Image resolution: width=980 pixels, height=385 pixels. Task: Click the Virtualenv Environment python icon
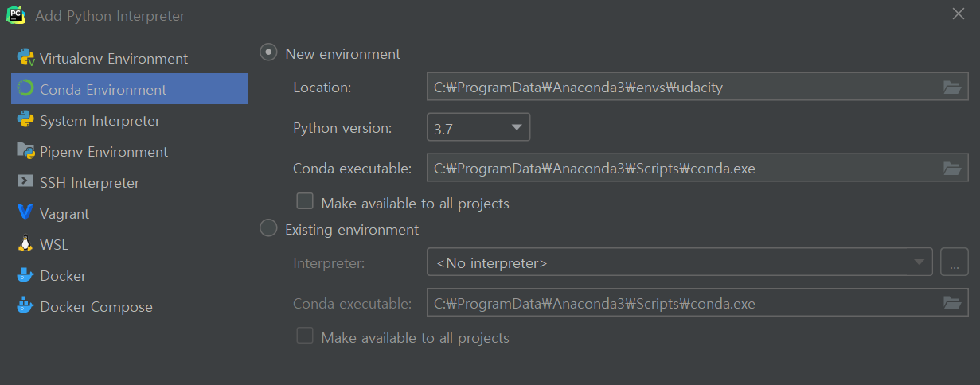point(25,58)
